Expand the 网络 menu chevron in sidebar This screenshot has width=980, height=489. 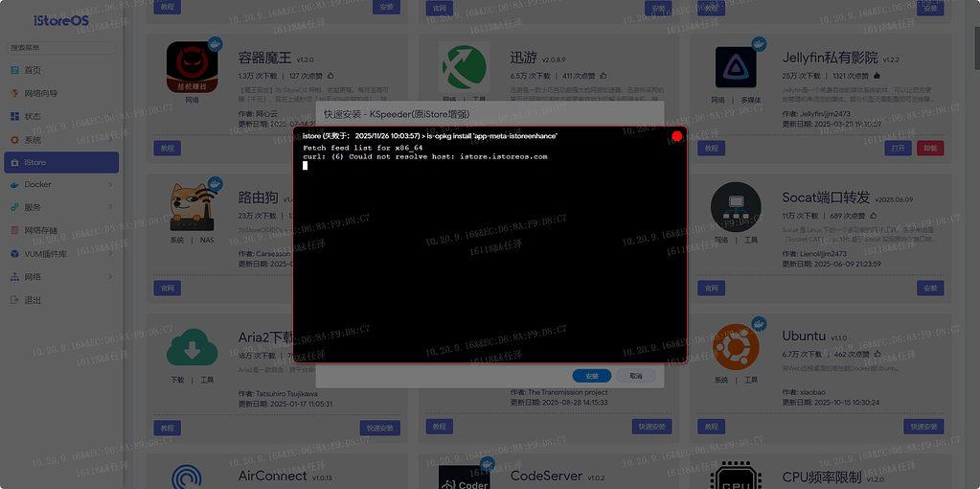[110, 276]
